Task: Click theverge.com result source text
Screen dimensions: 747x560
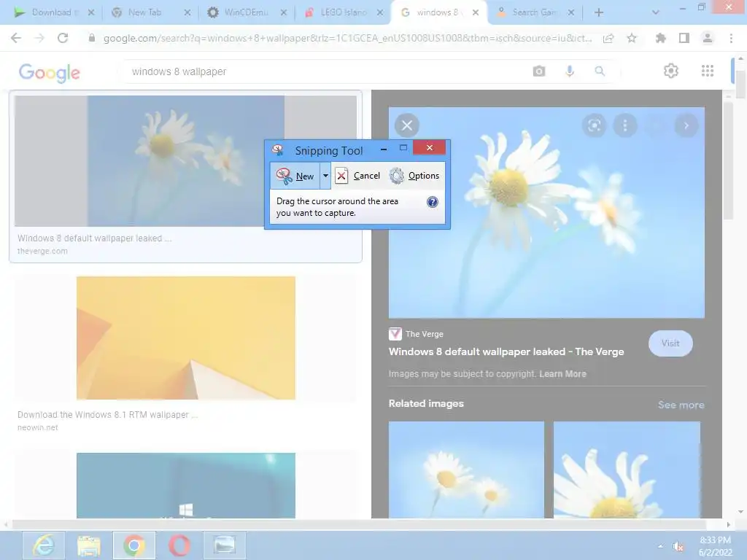Action: coord(42,251)
